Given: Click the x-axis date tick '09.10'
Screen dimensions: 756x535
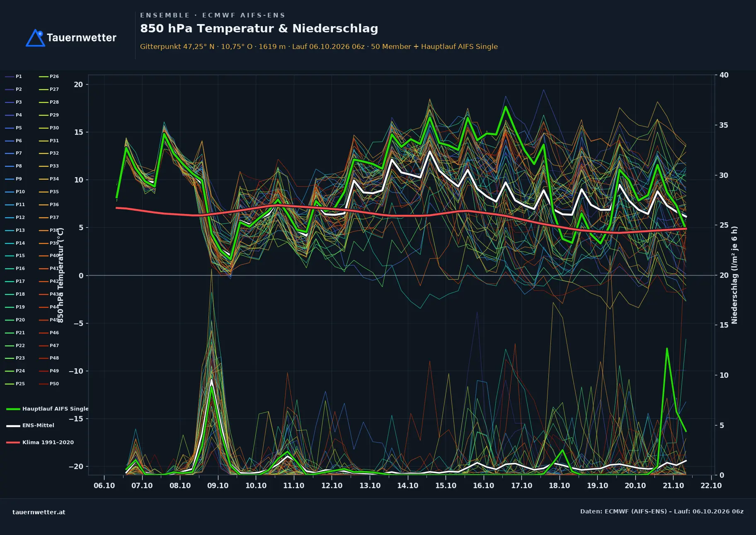Looking at the screenshot, I should [x=218, y=486].
